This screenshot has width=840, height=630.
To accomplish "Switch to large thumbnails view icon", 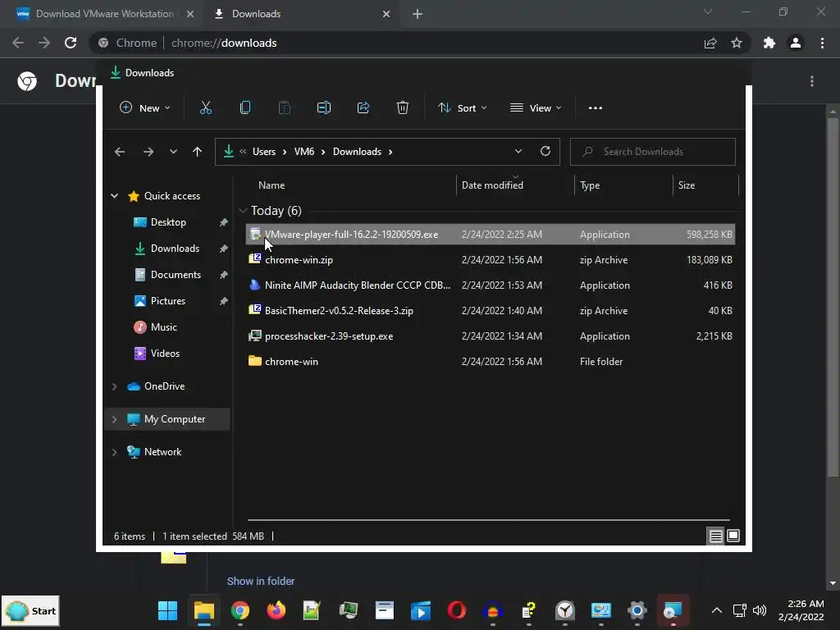I will [x=733, y=536].
